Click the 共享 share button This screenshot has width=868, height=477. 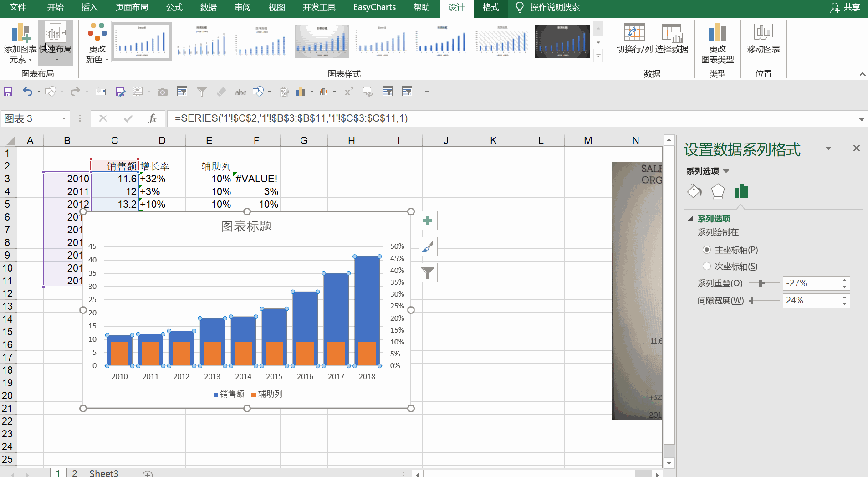[846, 7]
